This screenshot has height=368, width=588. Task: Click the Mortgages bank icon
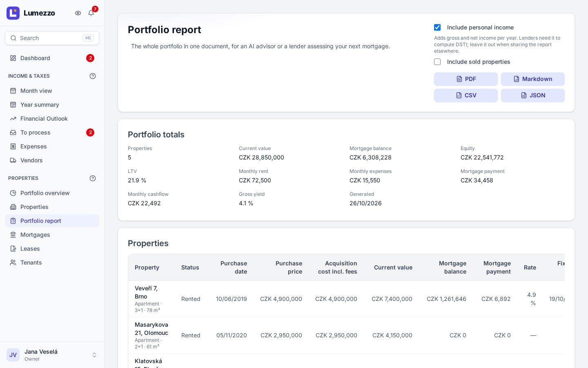coord(13,235)
